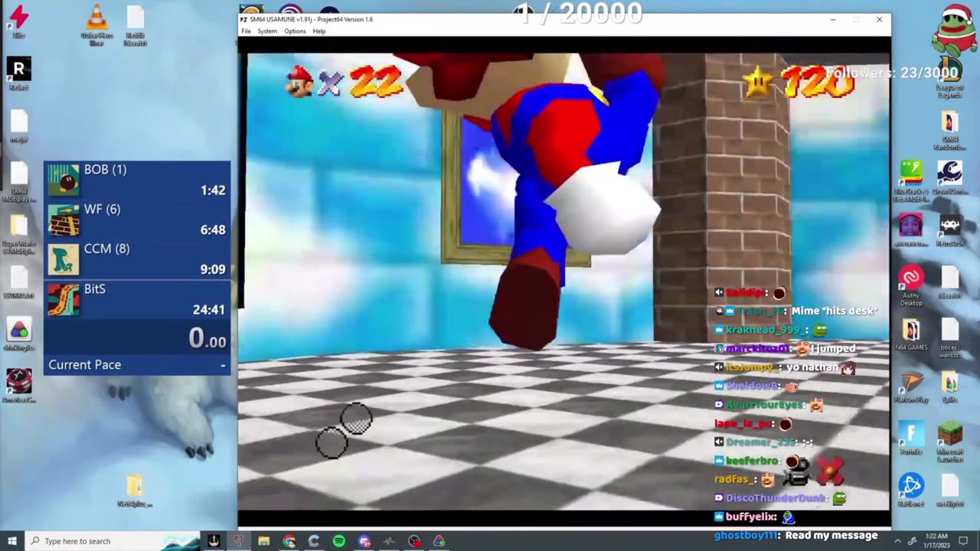This screenshot has height=551, width=980.
Task: Open the RGB circles app in taskbar
Action: [x=439, y=541]
